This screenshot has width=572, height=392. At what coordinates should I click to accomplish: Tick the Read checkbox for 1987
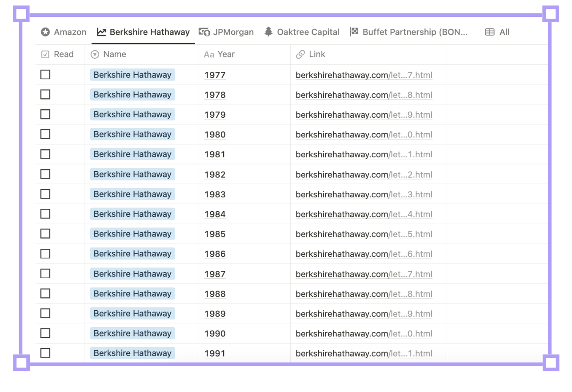(x=45, y=274)
